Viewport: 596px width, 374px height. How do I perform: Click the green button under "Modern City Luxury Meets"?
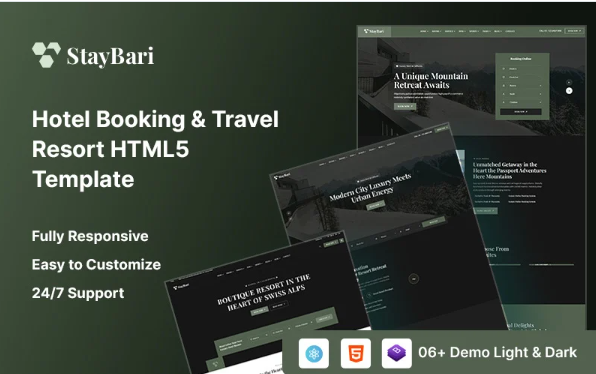(x=375, y=205)
